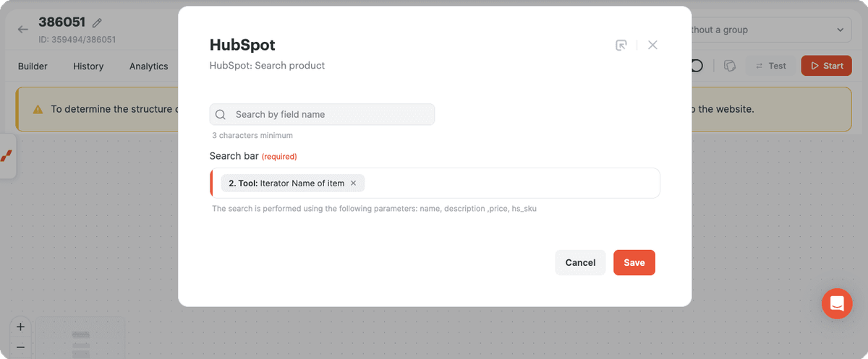Image resolution: width=868 pixels, height=359 pixels.
Task: Edit the 386051 name pencil icon
Action: [98, 23]
